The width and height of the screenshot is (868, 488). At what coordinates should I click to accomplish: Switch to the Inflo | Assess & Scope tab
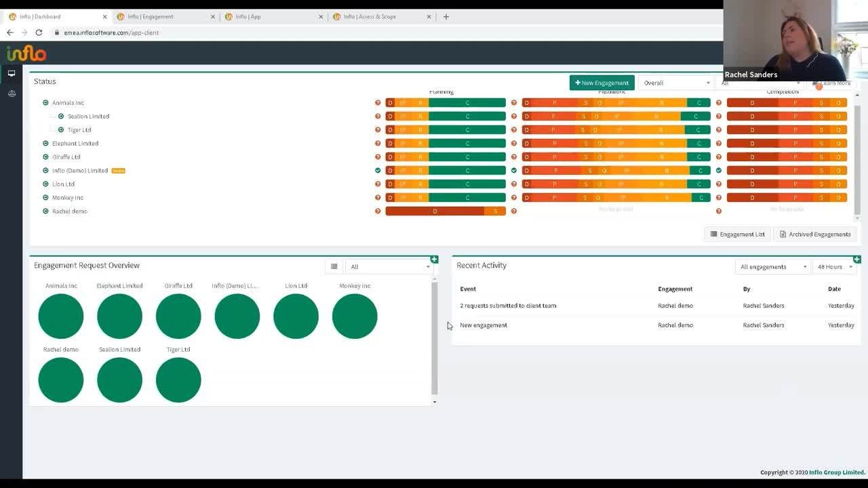[x=380, y=17]
